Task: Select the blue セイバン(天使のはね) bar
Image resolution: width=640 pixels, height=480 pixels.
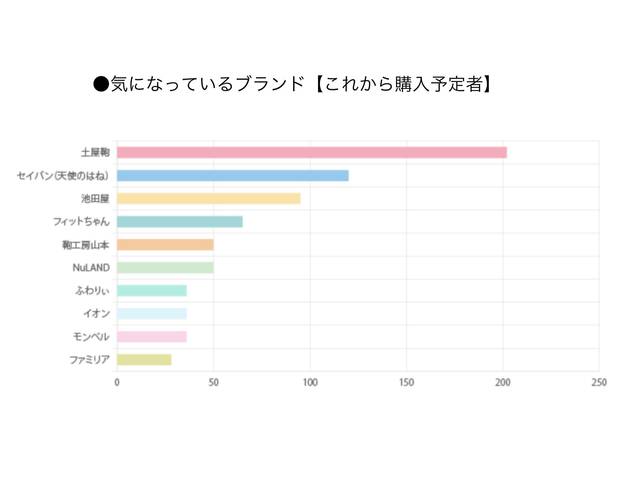Action: tap(232, 175)
